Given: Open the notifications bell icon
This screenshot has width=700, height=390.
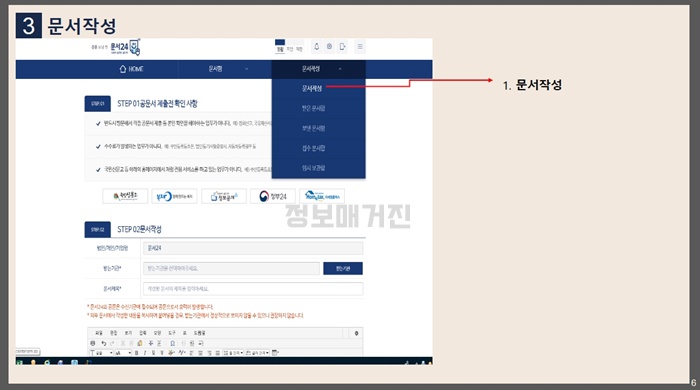Looking at the screenshot, I should tap(317, 46).
